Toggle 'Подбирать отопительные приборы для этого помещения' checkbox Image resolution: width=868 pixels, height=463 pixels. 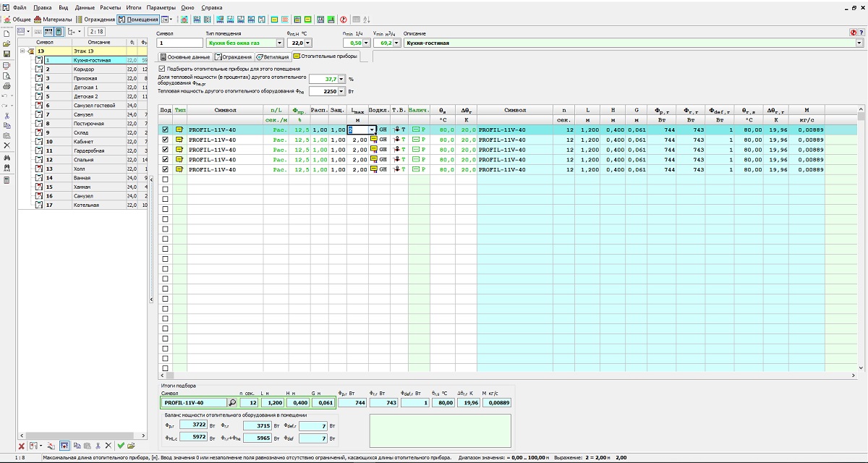[x=162, y=69]
